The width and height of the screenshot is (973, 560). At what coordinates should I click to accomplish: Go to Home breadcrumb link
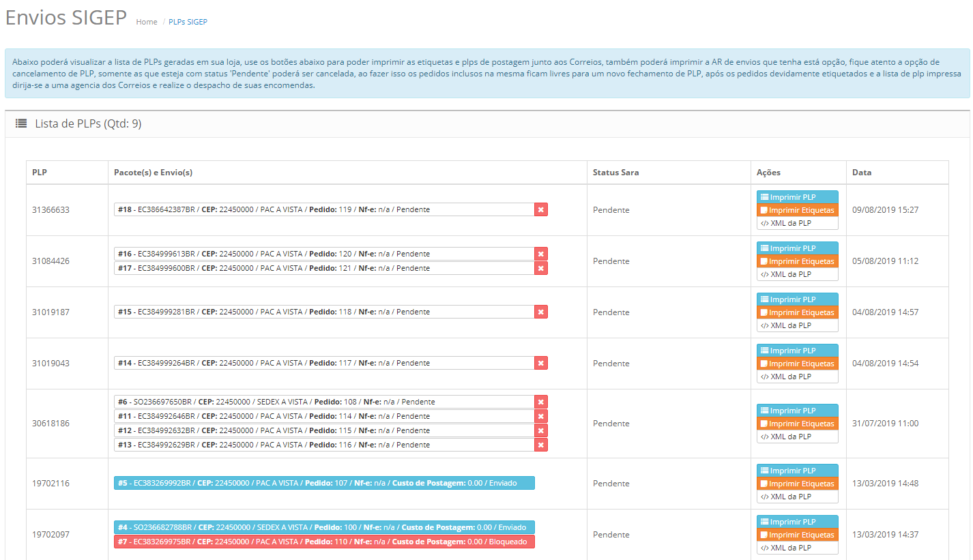(147, 22)
